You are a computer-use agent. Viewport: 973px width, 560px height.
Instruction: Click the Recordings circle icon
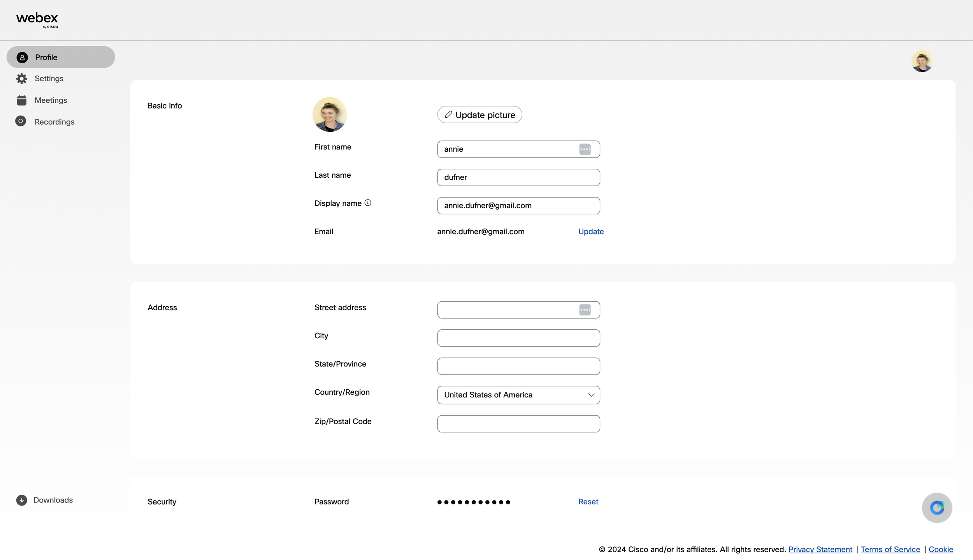21,121
